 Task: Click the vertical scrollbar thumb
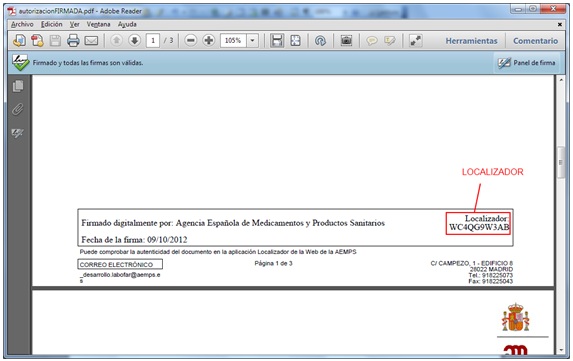(x=561, y=162)
